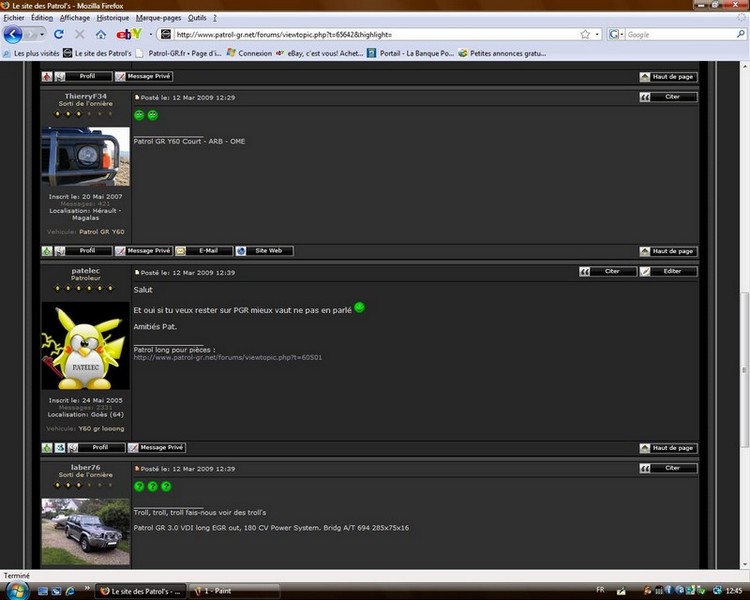Viewport: 750px width, 600px height.
Task: Click the site identity icon in the address bar
Action: pos(165,34)
